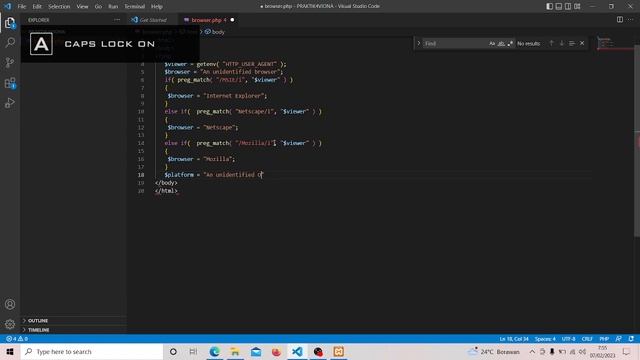The width and height of the screenshot is (640, 360).
Task: Open the Extensions view
Action: [x=10, y=83]
